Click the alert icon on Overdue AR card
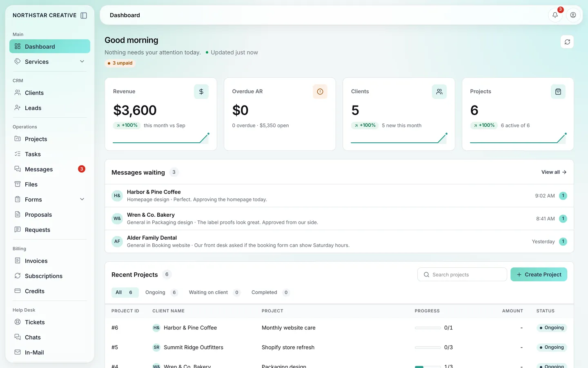This screenshot has height=368, width=588. coord(320,92)
